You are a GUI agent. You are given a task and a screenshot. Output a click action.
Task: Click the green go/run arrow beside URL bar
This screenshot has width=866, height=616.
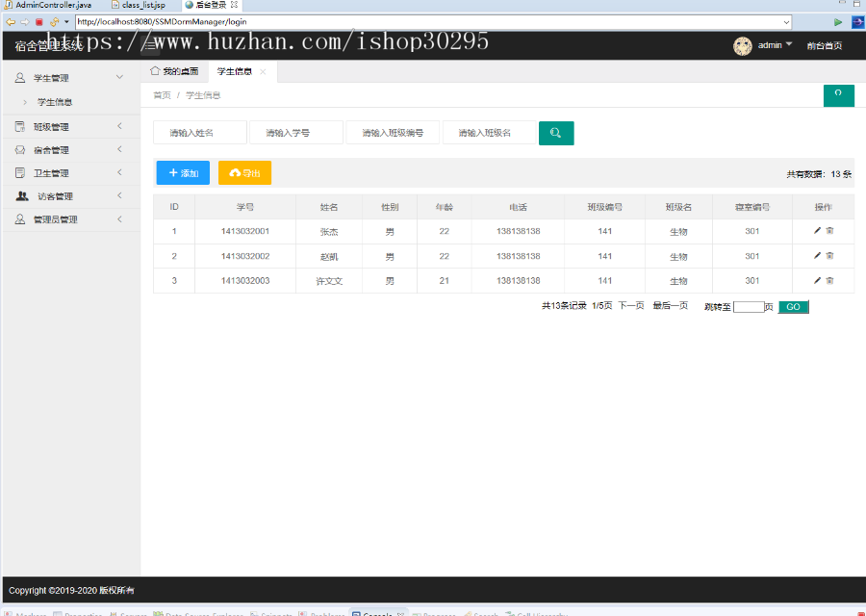(838, 22)
